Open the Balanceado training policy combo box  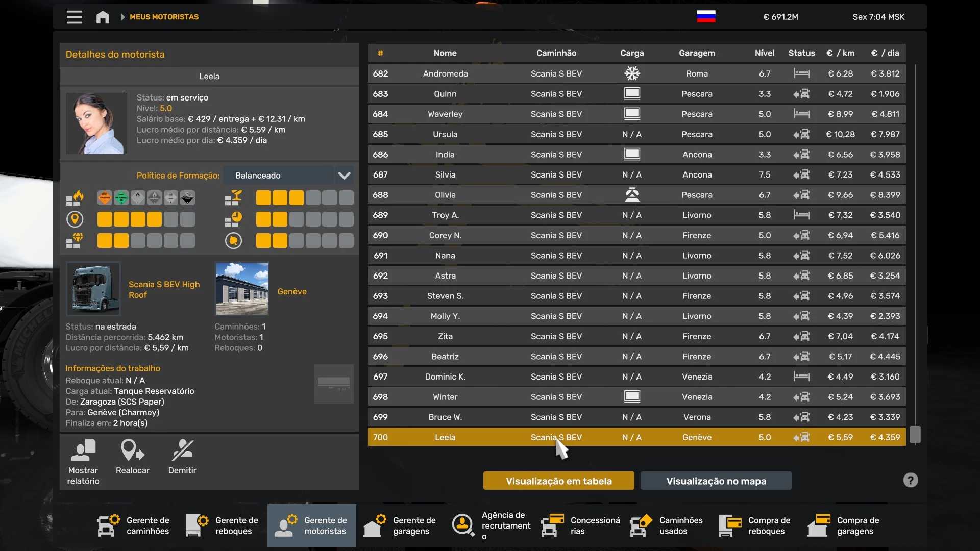click(x=278, y=176)
